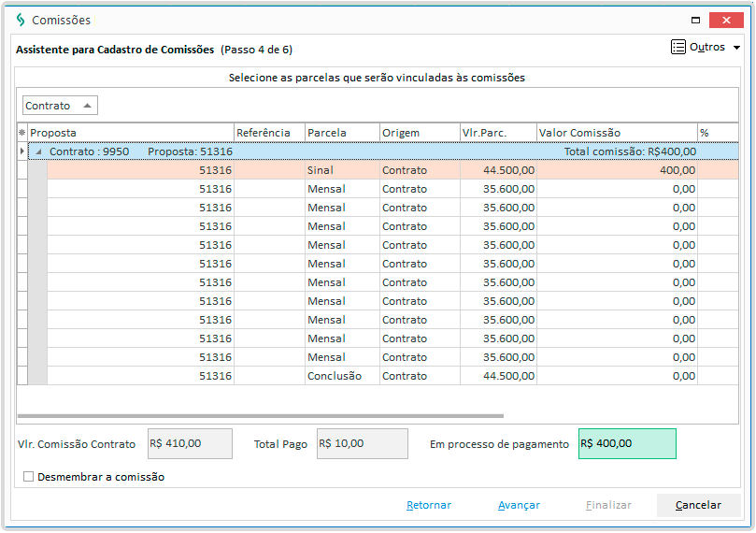Select the Conclusão parcel row
Screen dimensions: 756x533
392,376
